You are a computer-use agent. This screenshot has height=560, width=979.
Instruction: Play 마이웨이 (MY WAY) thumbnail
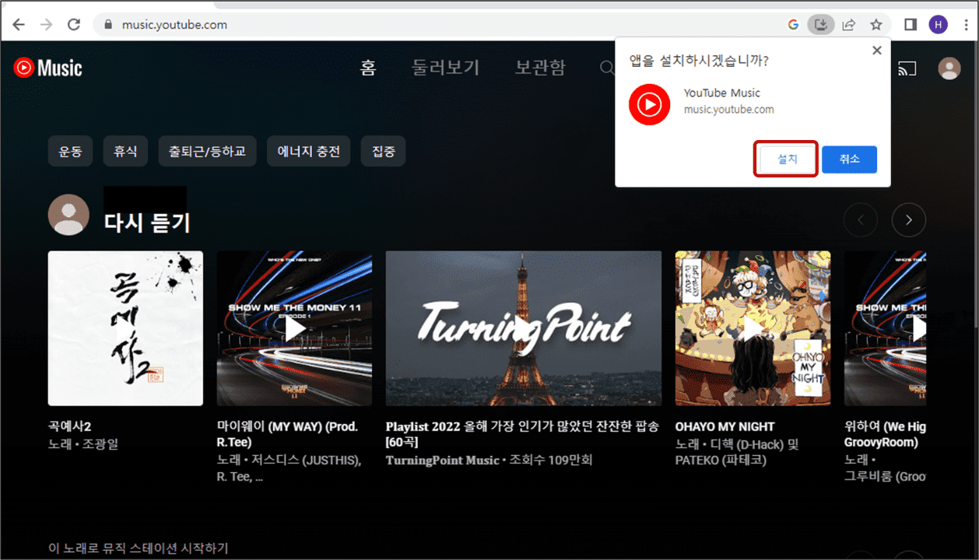coord(294,328)
